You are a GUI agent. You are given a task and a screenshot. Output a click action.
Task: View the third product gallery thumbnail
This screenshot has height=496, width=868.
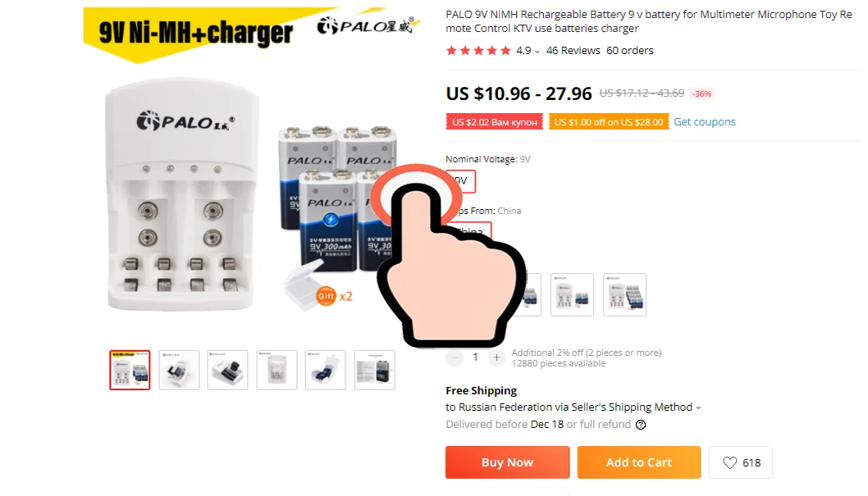(x=227, y=370)
